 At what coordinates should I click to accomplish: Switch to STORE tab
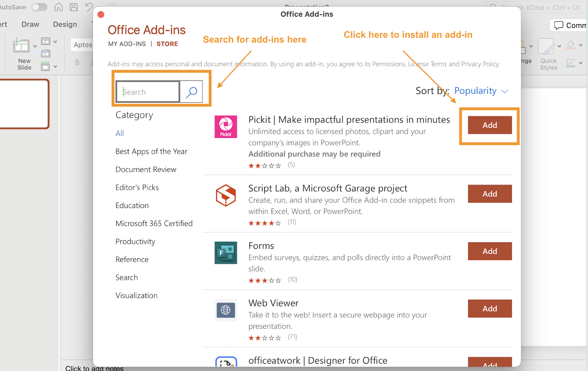pos(167,44)
